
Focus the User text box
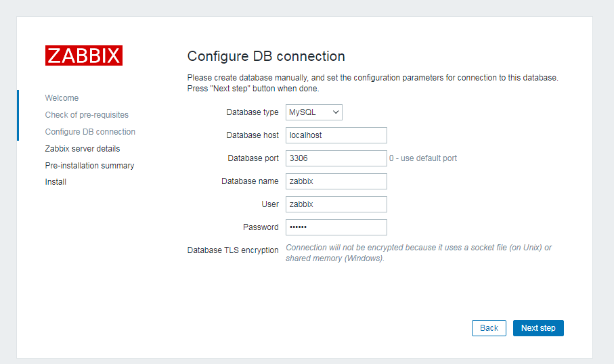(336, 204)
